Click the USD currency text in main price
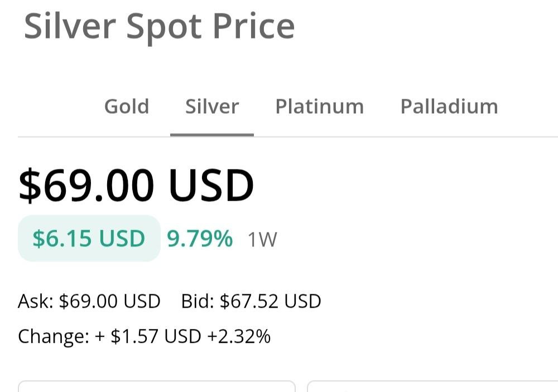558x392 pixels. coord(211,186)
